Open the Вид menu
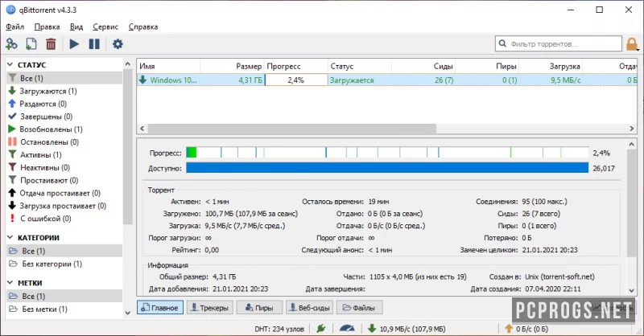This screenshot has width=644, height=336. [x=76, y=27]
